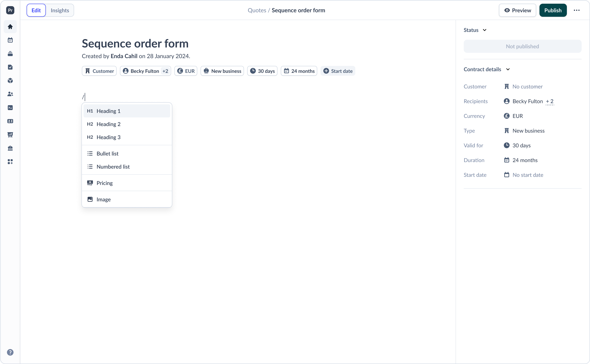
Task: Click the help question mark icon
Action: point(10,352)
